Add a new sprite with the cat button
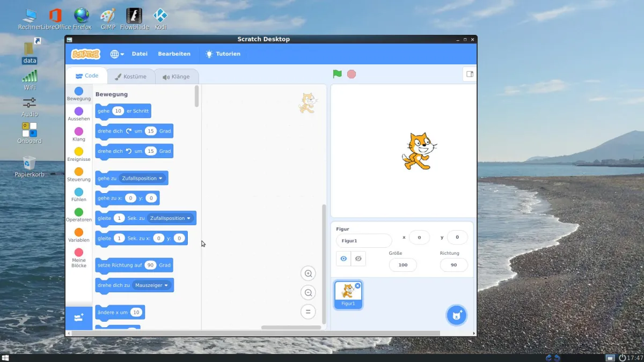644x362 pixels. click(456, 315)
